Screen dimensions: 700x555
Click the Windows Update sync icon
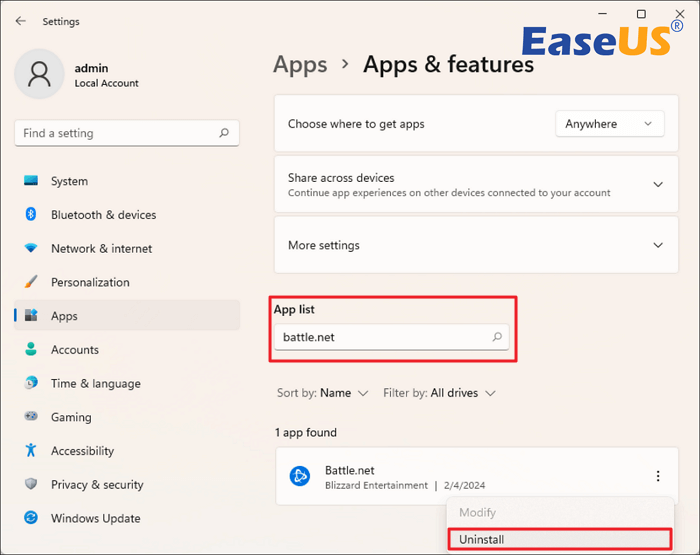(x=31, y=517)
